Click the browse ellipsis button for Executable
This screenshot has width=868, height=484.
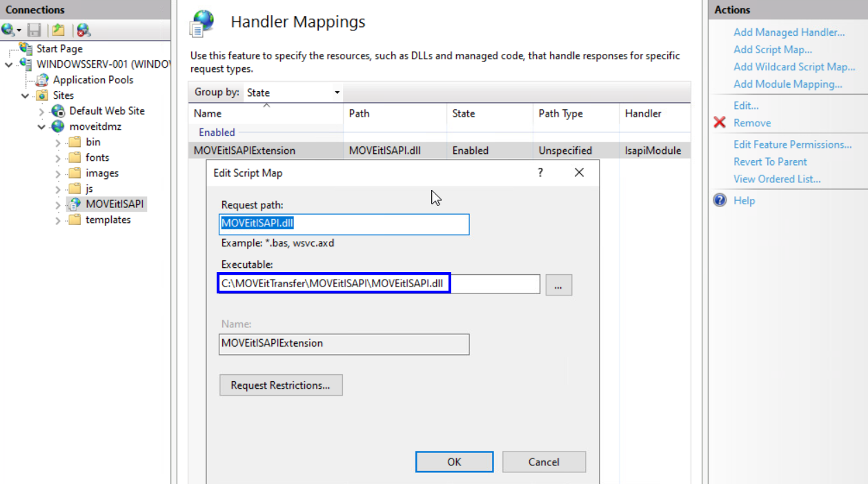[x=559, y=284]
